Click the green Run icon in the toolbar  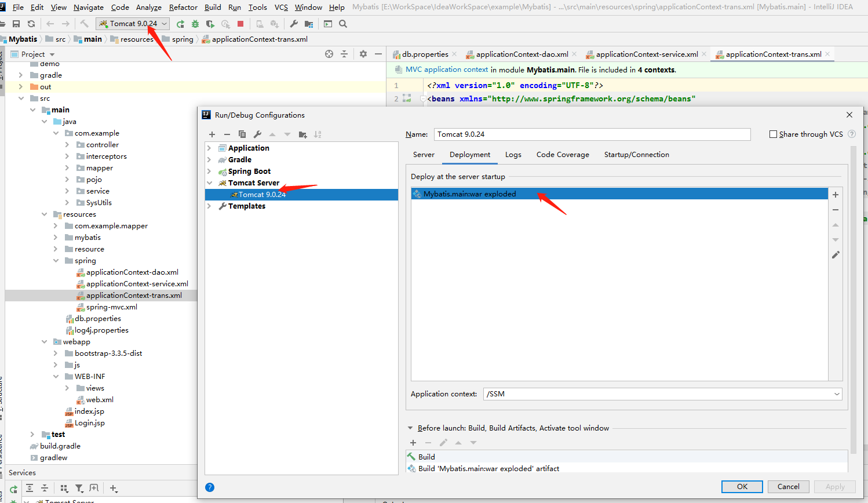(180, 24)
